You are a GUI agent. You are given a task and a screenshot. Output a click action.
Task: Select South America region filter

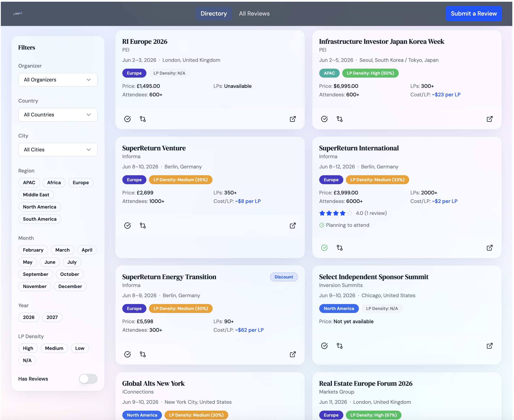pos(40,219)
